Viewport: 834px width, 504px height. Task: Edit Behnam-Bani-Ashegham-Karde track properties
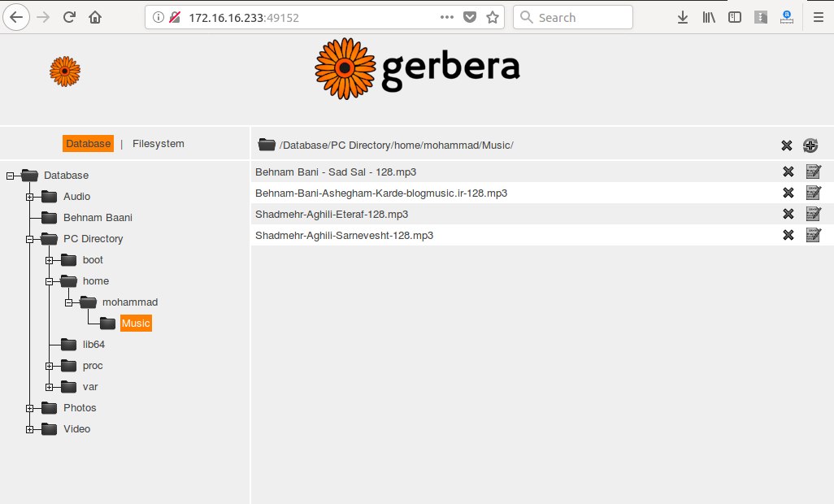813,193
